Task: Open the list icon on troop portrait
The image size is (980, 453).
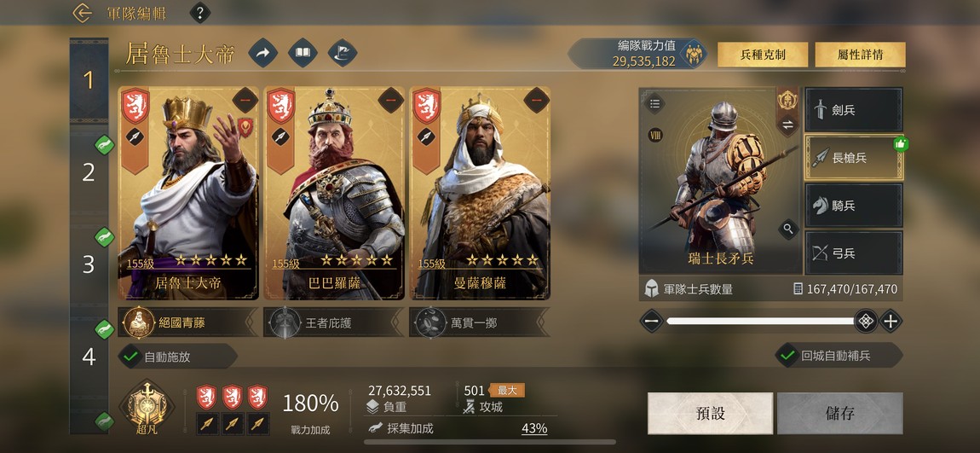Action: [654, 104]
